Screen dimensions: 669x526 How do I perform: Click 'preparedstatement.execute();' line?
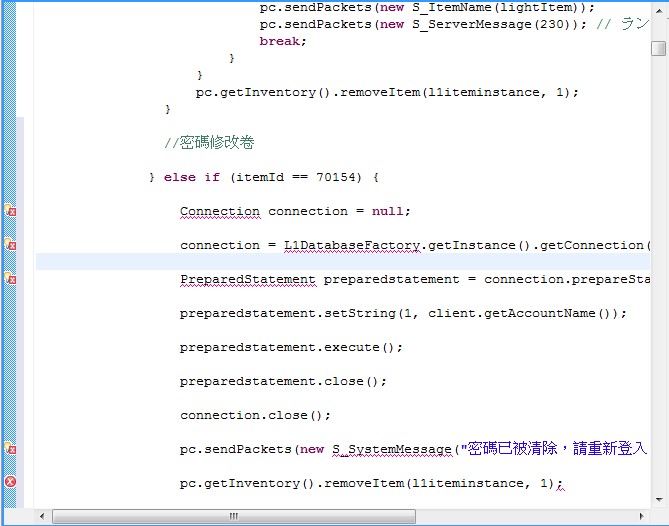[291, 347]
